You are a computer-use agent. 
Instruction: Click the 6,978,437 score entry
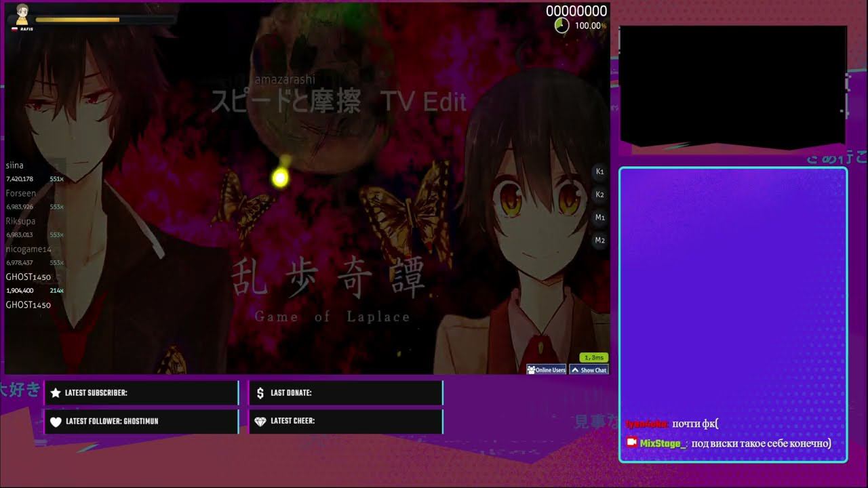20,262
